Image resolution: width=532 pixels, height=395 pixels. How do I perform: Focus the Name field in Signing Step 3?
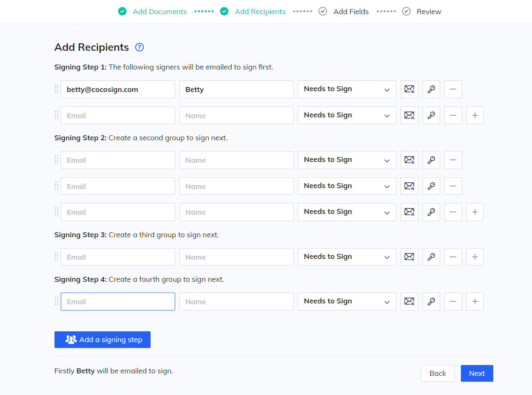(236, 257)
